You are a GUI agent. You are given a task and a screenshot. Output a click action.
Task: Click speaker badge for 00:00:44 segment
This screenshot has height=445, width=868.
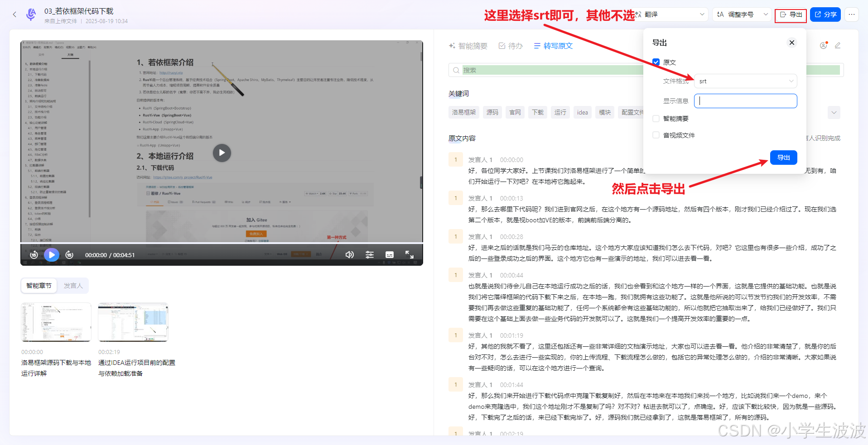(x=456, y=275)
